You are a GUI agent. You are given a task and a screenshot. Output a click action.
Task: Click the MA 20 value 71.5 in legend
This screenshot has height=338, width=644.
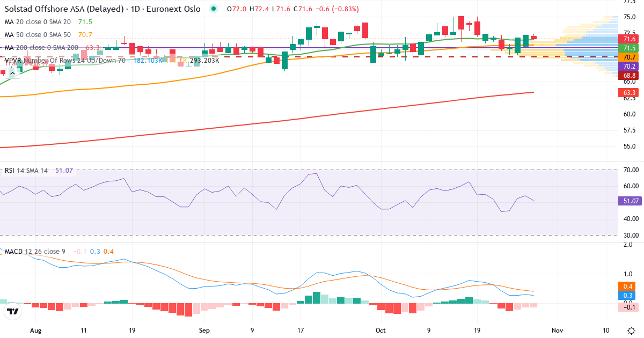click(x=85, y=22)
